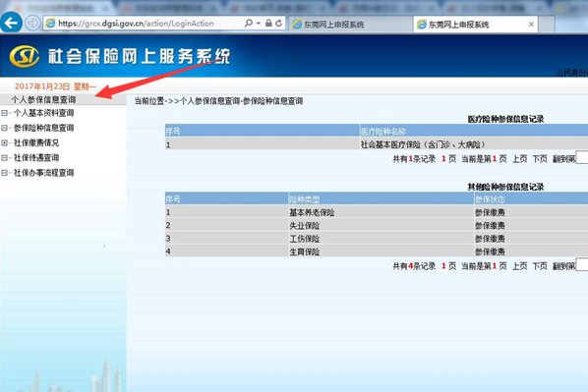The width and height of the screenshot is (588, 392).
Task: Toggle tree expander beside 社保待遇查询
Action: tap(5, 158)
